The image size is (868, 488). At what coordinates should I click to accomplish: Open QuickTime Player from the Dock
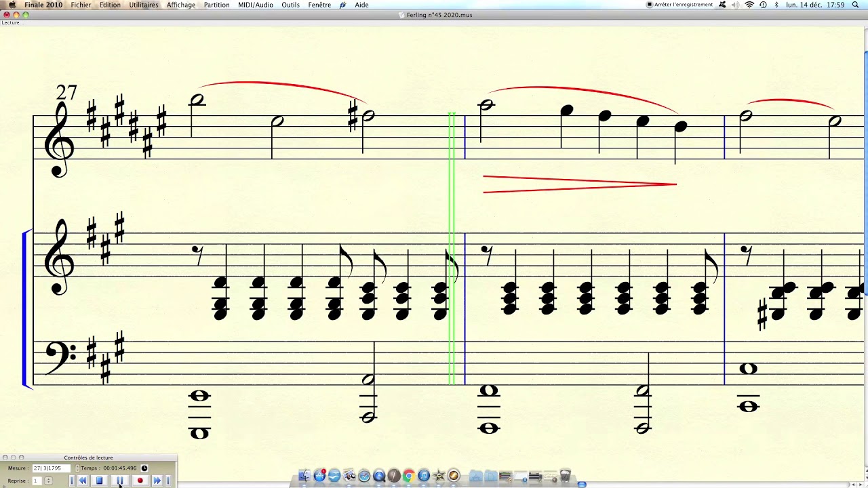pyautogui.click(x=379, y=476)
